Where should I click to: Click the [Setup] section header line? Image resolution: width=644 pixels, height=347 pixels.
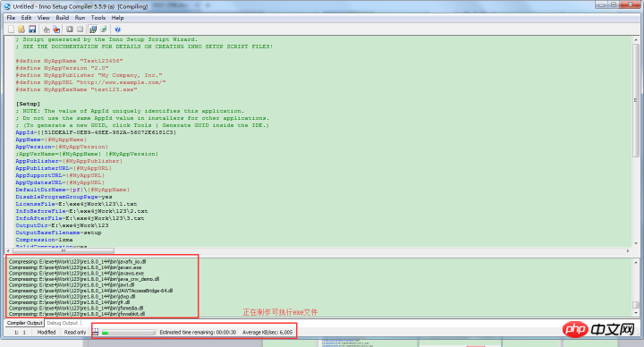click(28, 104)
